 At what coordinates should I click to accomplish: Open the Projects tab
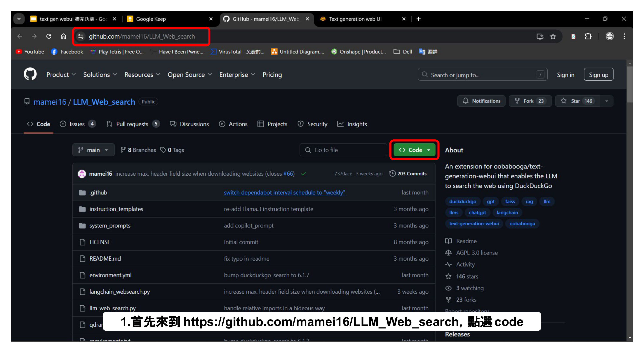[272, 124]
